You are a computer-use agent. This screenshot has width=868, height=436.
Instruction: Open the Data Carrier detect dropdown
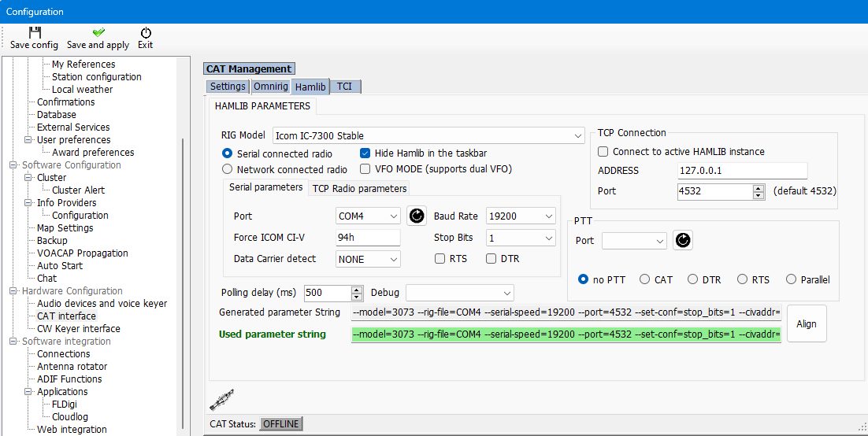(x=394, y=259)
